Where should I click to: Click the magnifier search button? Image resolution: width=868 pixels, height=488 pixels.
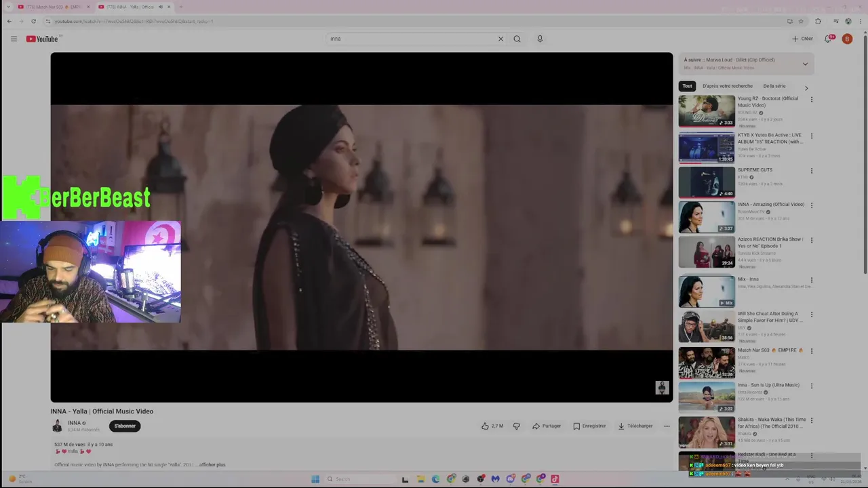point(517,39)
